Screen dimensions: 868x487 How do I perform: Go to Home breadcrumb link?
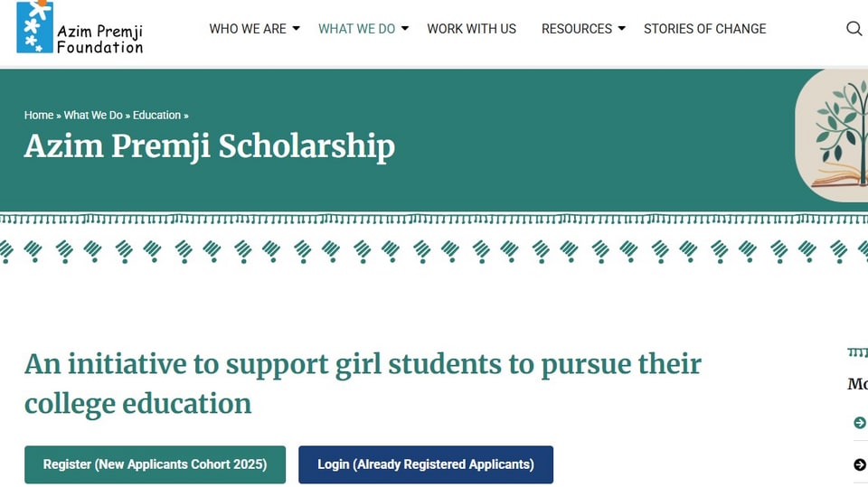tap(39, 115)
